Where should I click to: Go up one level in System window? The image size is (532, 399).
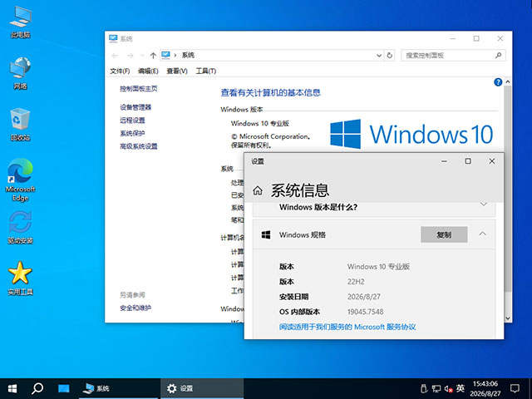pyautogui.click(x=153, y=56)
